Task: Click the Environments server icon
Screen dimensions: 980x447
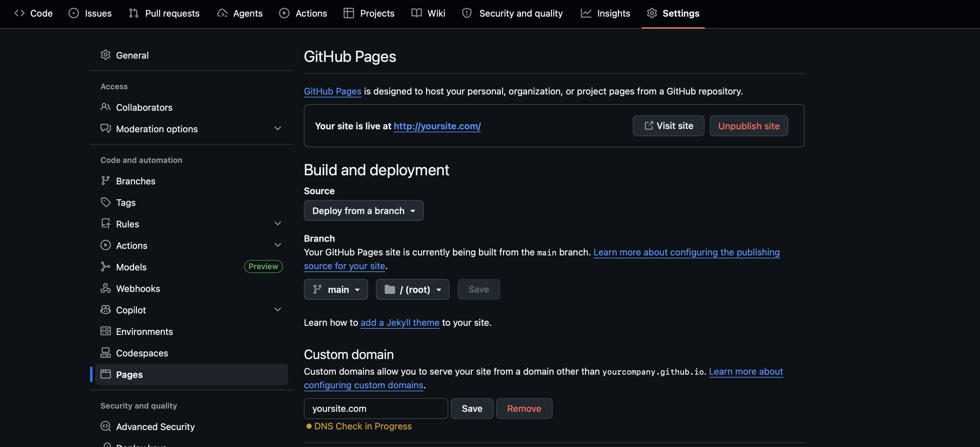Action: pos(105,331)
